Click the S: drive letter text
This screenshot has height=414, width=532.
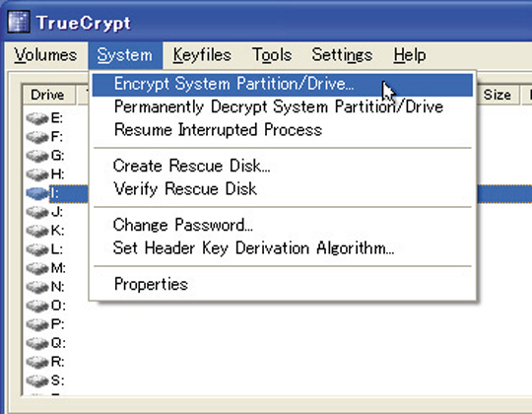(x=57, y=380)
